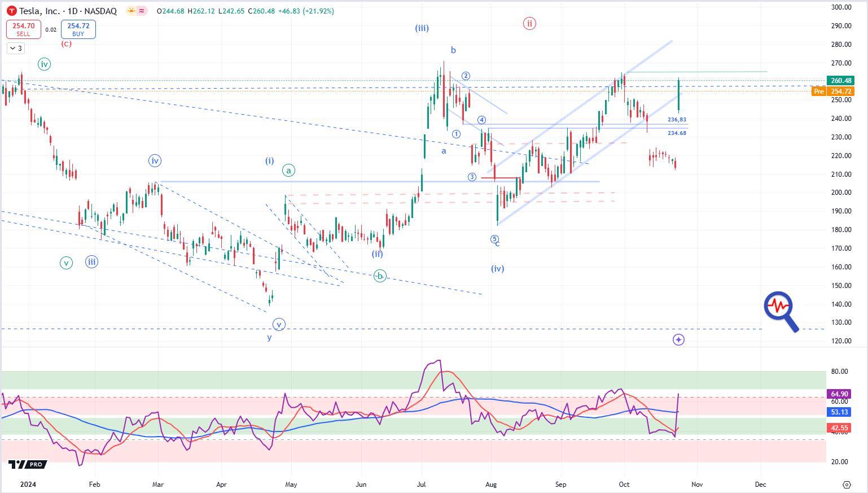Click the 300.00 price axis label
This screenshot has height=493, width=868.
[841, 7]
